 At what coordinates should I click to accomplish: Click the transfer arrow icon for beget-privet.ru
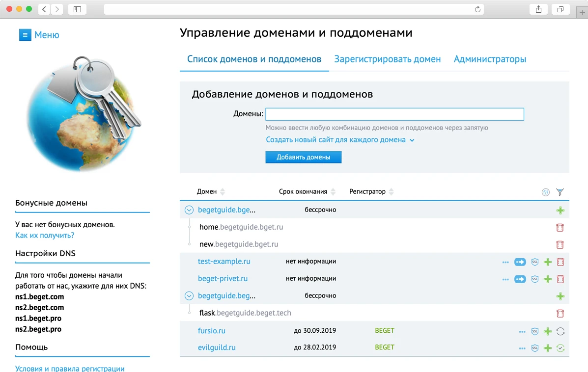coord(520,279)
